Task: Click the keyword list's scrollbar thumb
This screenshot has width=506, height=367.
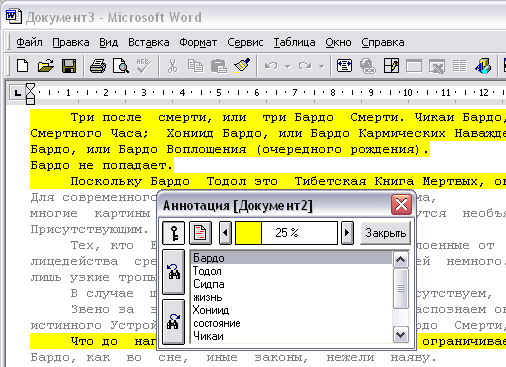Action: [400, 288]
